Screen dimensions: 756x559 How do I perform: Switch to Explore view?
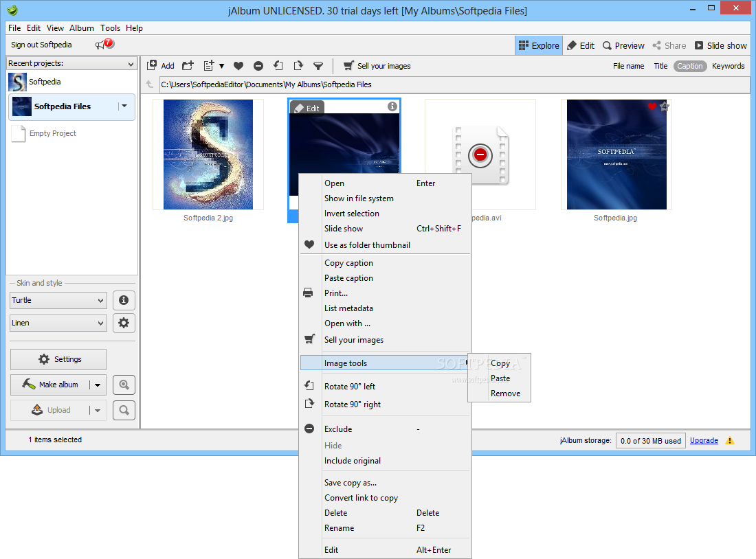coord(539,45)
